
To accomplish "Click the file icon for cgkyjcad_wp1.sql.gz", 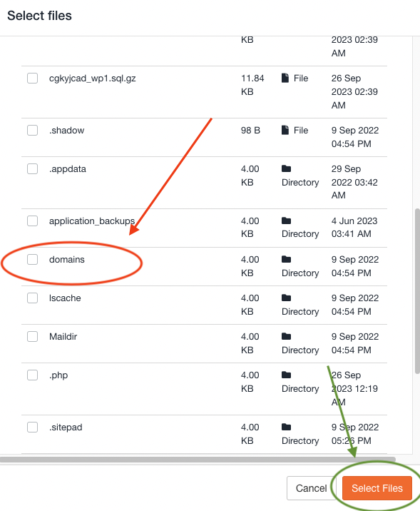I will (285, 78).
